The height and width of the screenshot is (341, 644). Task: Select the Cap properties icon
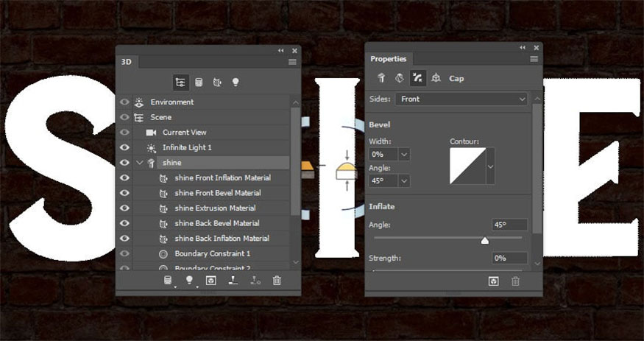coord(418,78)
